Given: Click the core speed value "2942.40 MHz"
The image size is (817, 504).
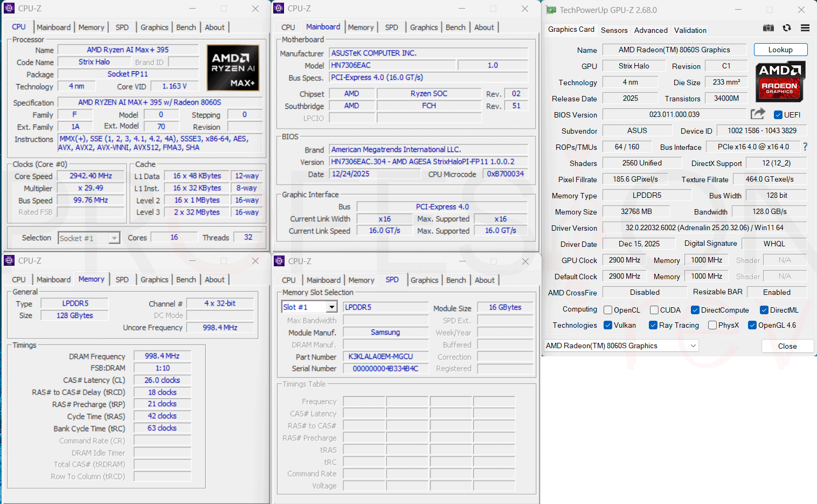Looking at the screenshot, I should 91,176.
